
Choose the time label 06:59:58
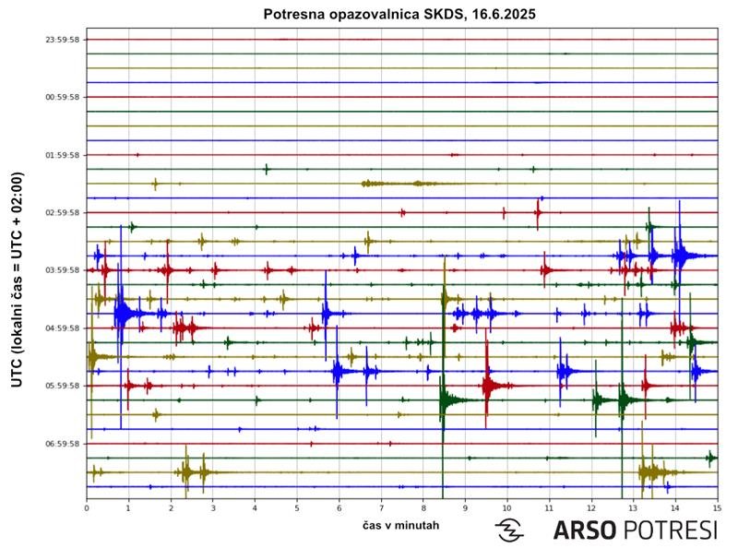point(63,444)
